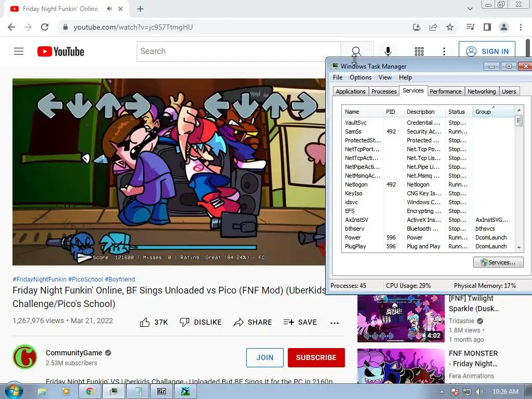Switch to the Users tab

click(509, 91)
